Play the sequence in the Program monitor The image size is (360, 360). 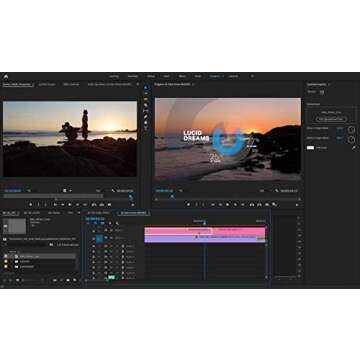tap(228, 204)
